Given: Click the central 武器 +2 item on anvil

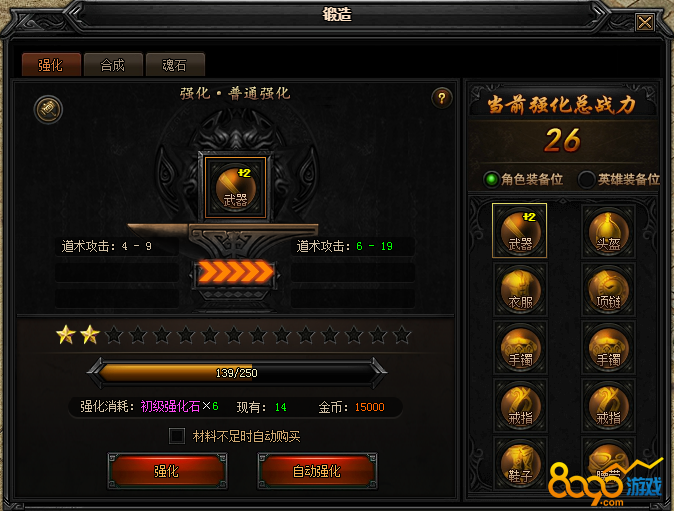Looking at the screenshot, I should pyautogui.click(x=236, y=187).
